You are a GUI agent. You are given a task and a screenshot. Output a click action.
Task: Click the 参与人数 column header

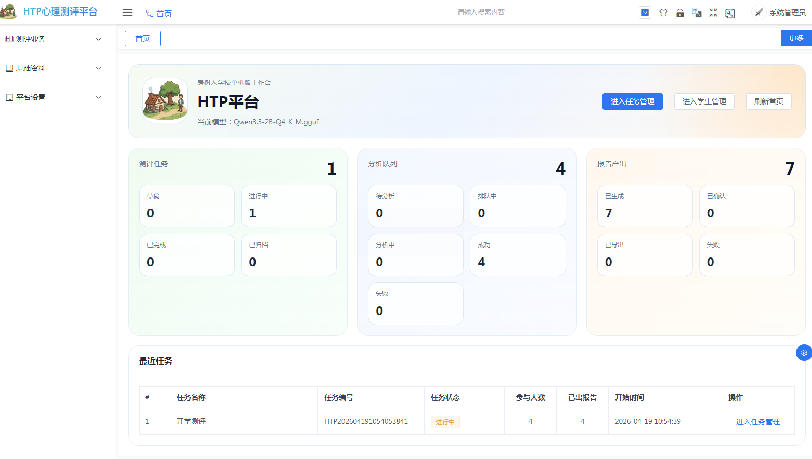pyautogui.click(x=530, y=398)
